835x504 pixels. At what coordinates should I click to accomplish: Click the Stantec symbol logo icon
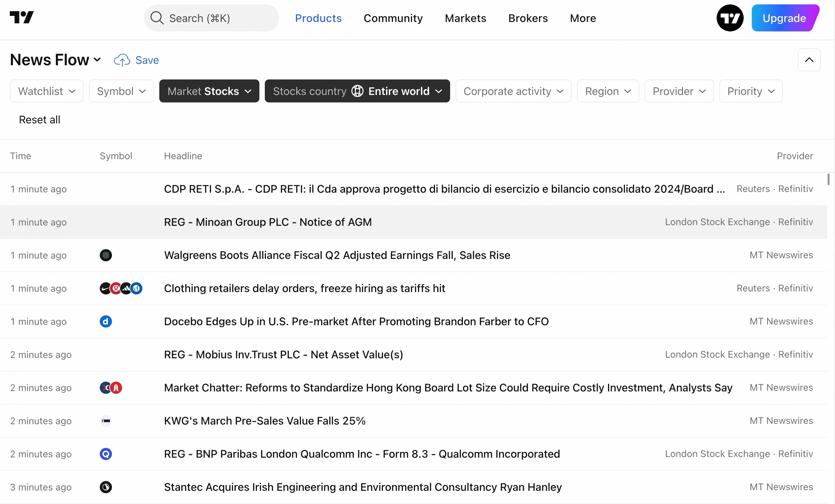tap(106, 487)
